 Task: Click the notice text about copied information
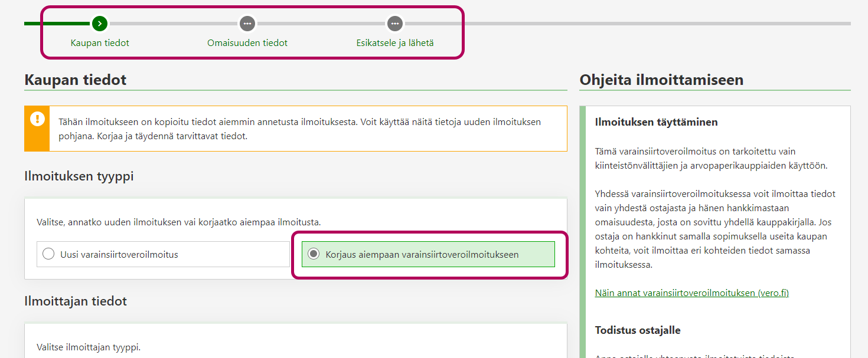click(x=299, y=129)
